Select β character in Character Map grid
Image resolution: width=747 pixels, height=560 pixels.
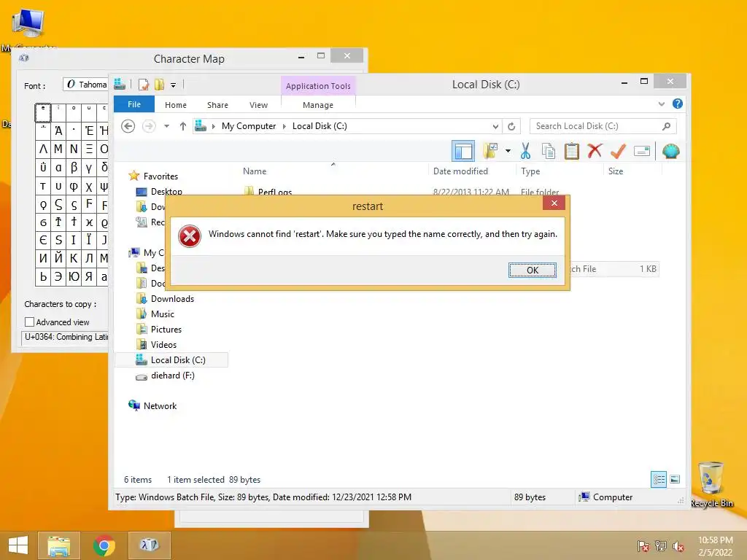74,167
